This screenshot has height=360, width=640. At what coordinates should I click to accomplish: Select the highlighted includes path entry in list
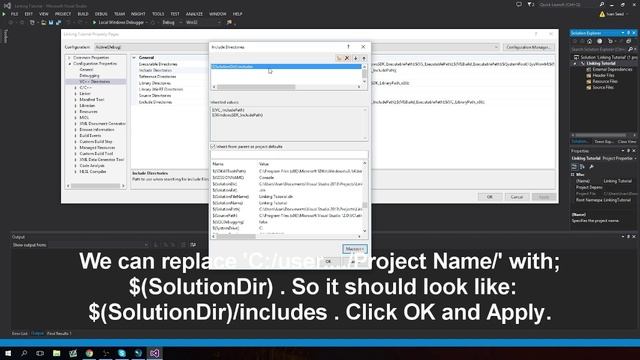point(286,67)
